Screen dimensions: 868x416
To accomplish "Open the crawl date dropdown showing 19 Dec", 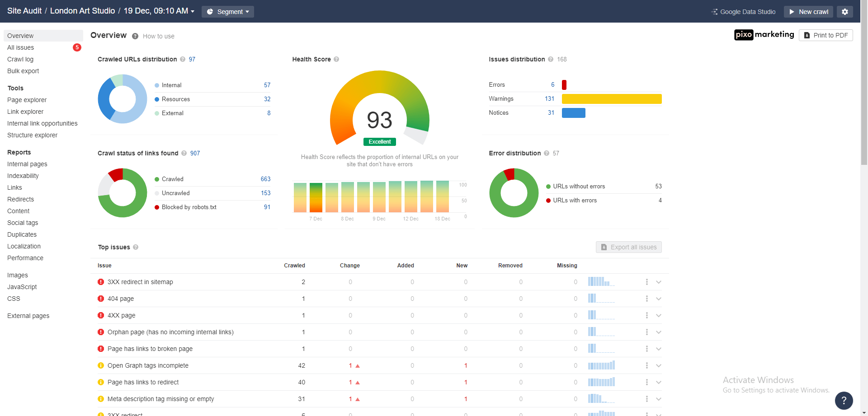I will pyautogui.click(x=157, y=11).
